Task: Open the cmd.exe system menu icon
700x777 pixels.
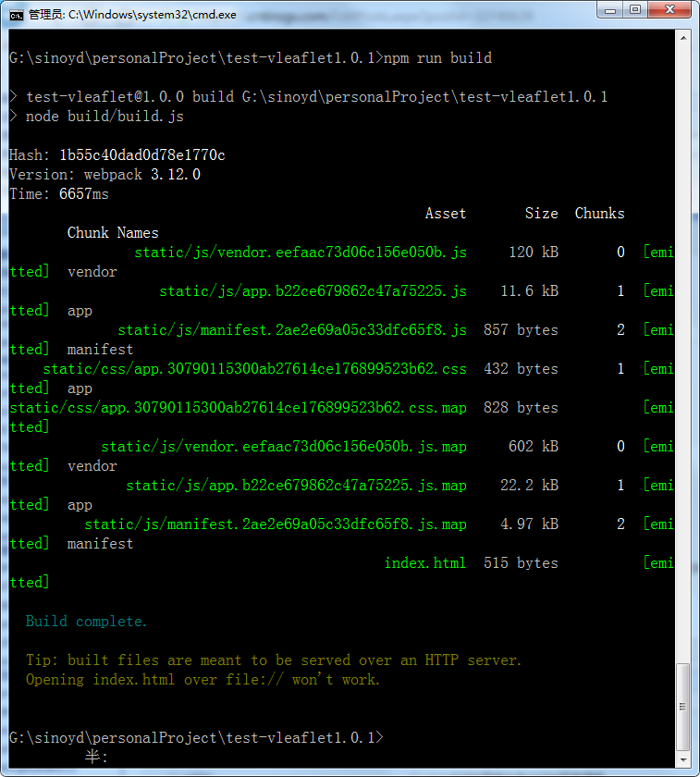Action: [17, 16]
